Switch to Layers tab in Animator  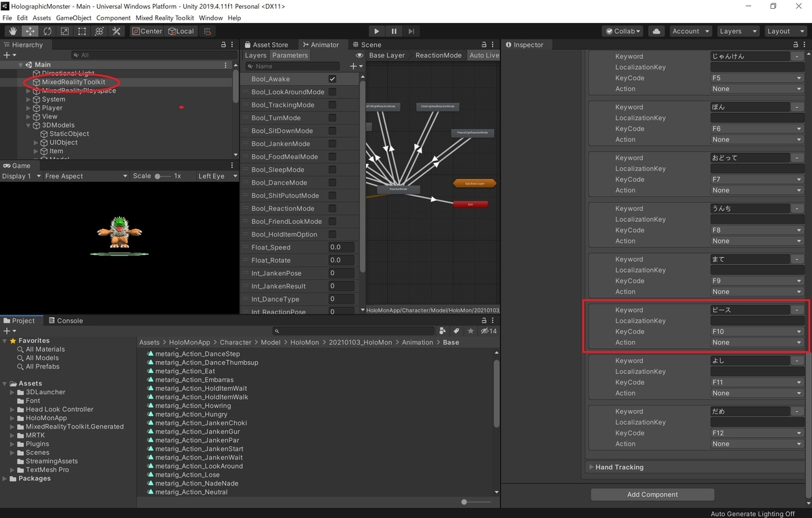click(256, 55)
